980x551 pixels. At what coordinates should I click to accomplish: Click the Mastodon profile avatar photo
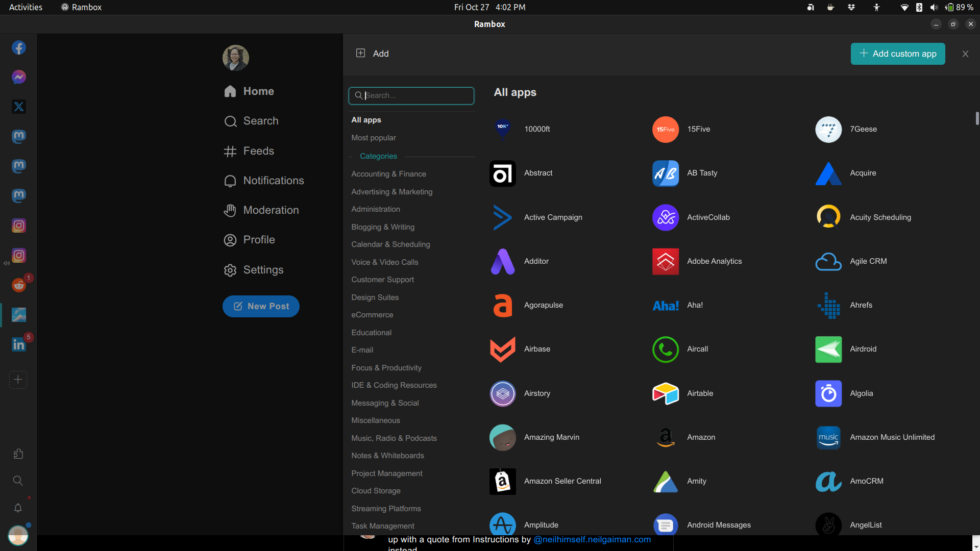tap(236, 58)
